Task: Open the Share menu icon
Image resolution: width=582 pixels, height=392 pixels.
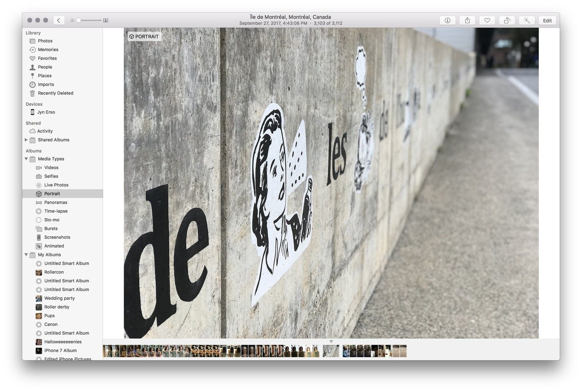Action: point(467,21)
